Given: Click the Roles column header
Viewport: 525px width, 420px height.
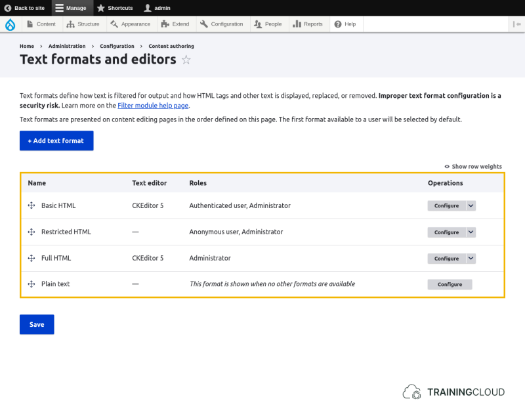Looking at the screenshot, I should coord(198,183).
